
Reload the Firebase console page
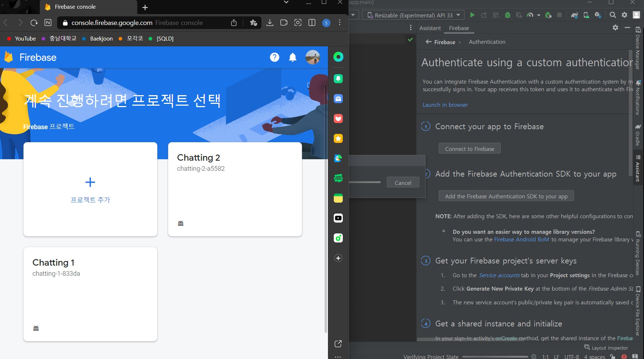(34, 23)
